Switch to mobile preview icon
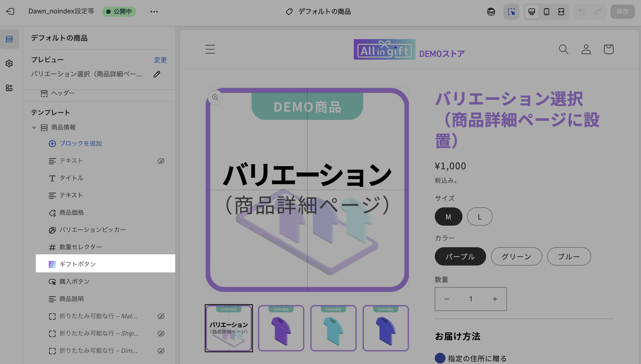The width and height of the screenshot is (641, 364). pos(546,12)
